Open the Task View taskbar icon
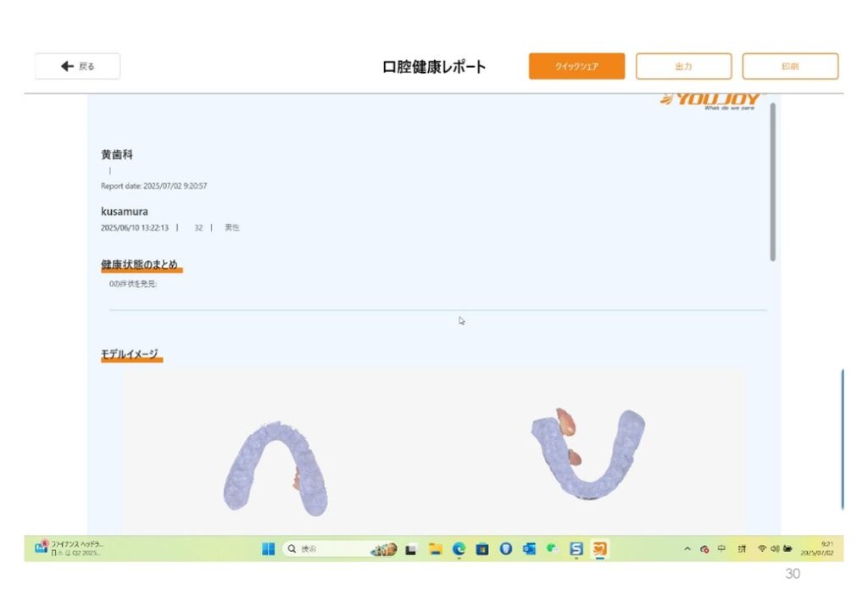Viewport: 868px width, 601px height. pyautogui.click(x=411, y=549)
